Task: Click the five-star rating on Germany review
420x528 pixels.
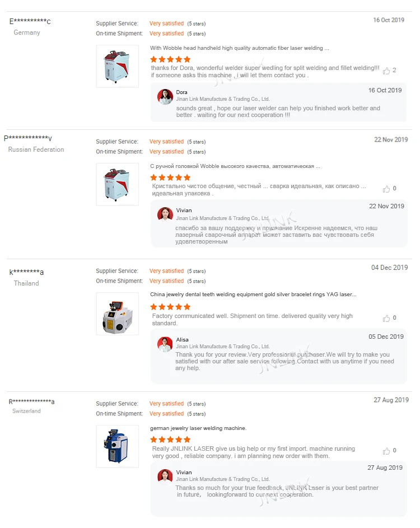Action: [170, 59]
